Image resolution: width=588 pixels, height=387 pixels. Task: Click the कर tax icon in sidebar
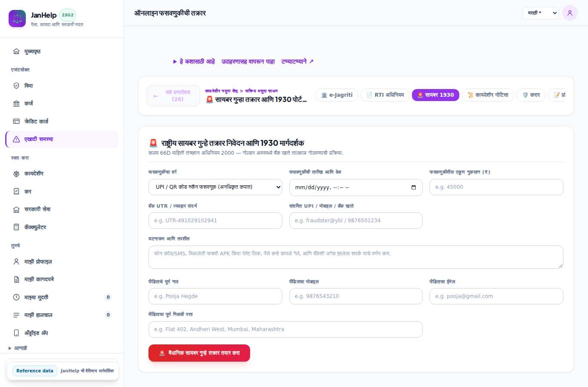(x=16, y=191)
